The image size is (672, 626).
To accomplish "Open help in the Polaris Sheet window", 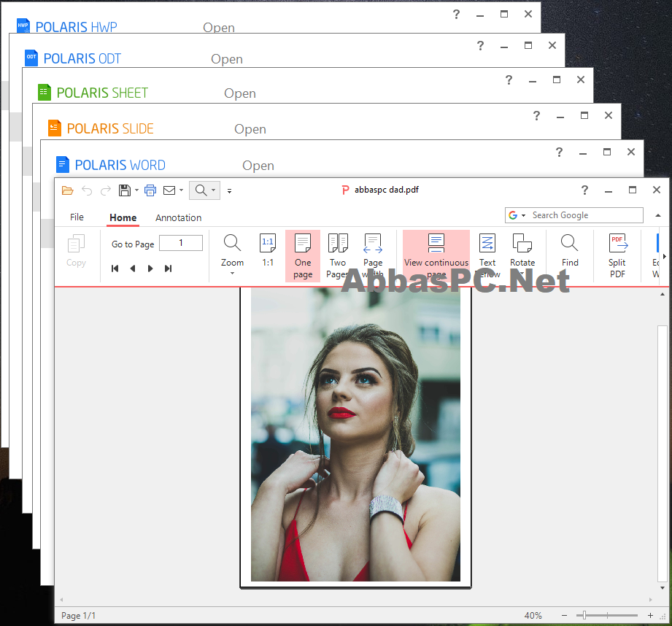I will coord(509,80).
